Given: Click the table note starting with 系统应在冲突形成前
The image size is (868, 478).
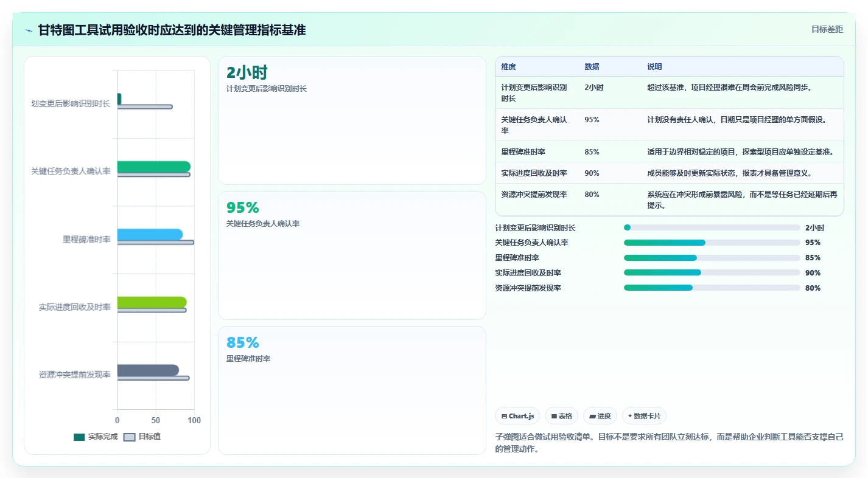Looking at the screenshot, I should (742, 200).
